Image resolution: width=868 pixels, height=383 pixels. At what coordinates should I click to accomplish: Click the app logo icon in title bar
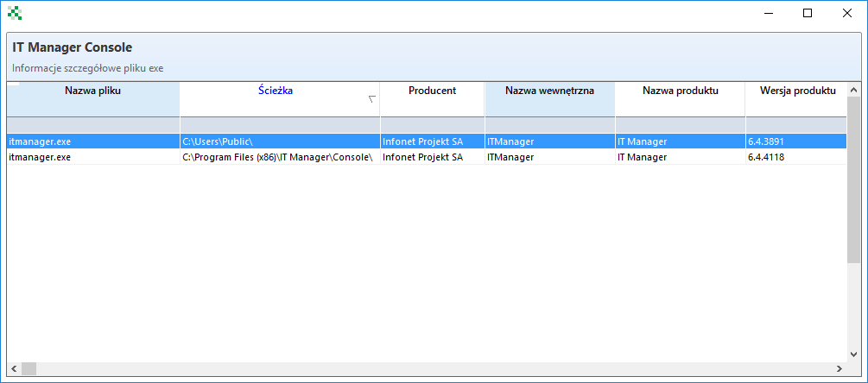pyautogui.click(x=15, y=13)
